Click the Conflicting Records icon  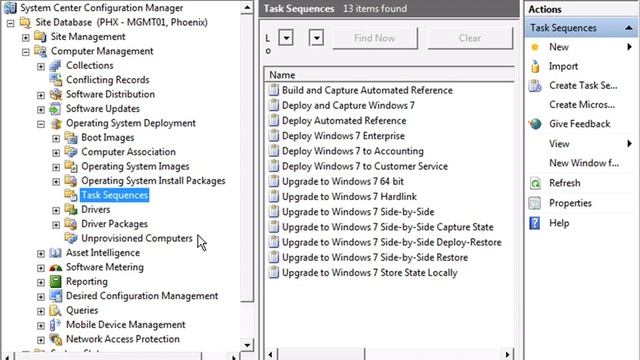56,80
